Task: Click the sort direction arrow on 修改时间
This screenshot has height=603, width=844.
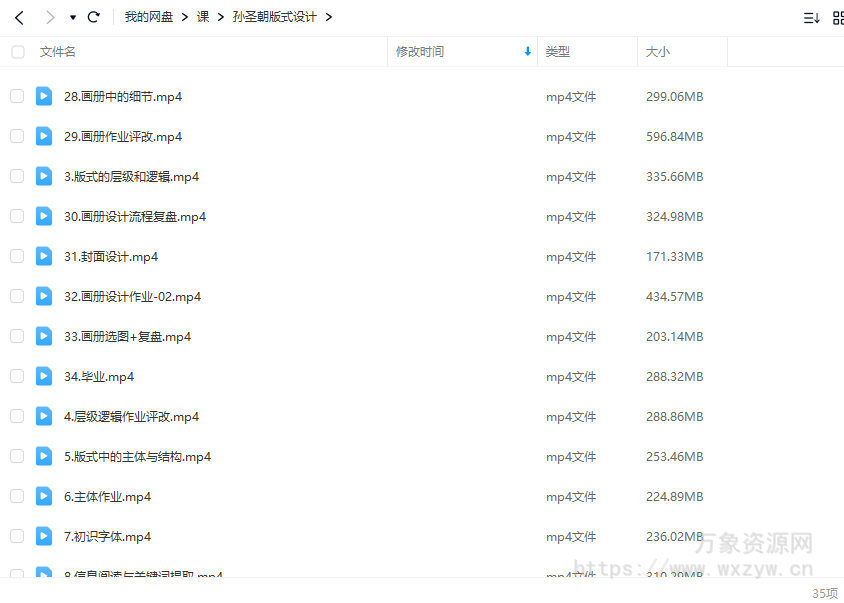Action: coord(528,51)
